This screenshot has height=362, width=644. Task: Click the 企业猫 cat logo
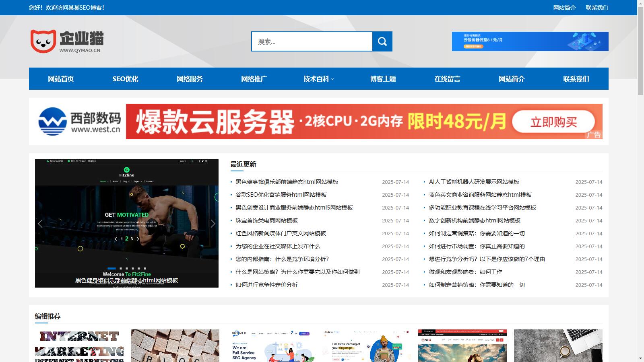point(67,41)
